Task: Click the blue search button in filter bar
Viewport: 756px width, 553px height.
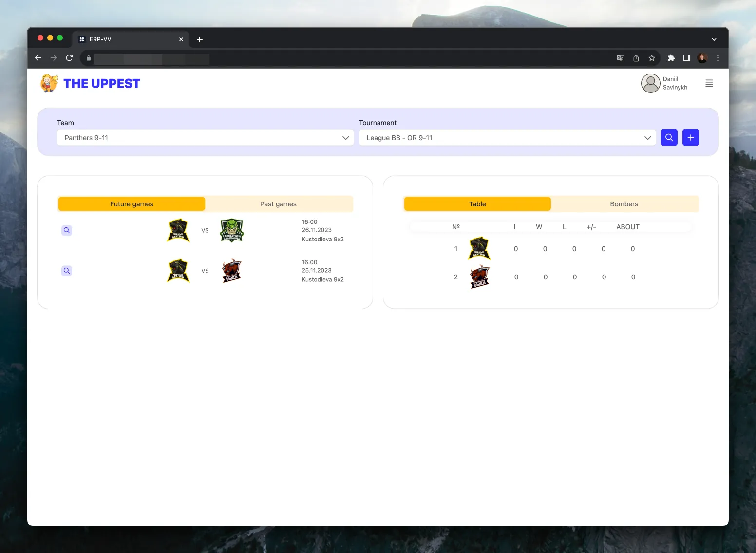Action: (669, 138)
